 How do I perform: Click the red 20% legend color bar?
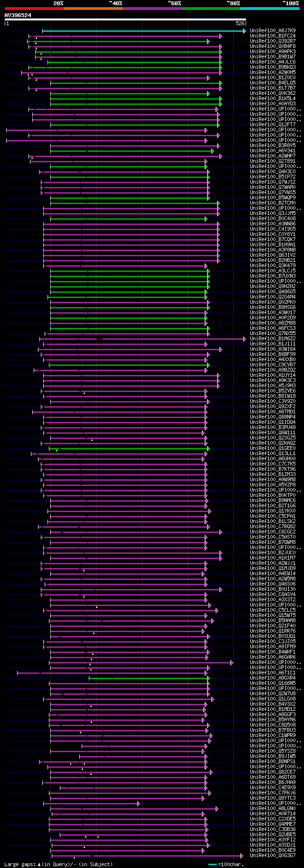pyautogui.click(x=34, y=9)
